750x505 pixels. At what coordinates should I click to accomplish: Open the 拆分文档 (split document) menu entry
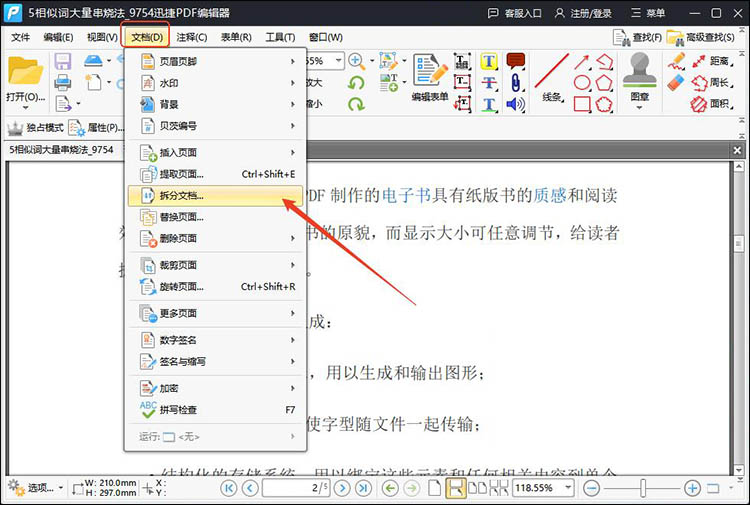point(215,196)
